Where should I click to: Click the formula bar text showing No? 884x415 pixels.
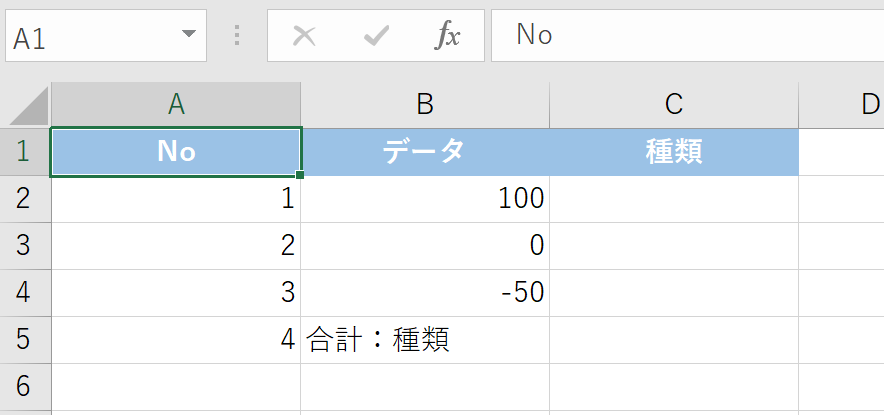(535, 36)
